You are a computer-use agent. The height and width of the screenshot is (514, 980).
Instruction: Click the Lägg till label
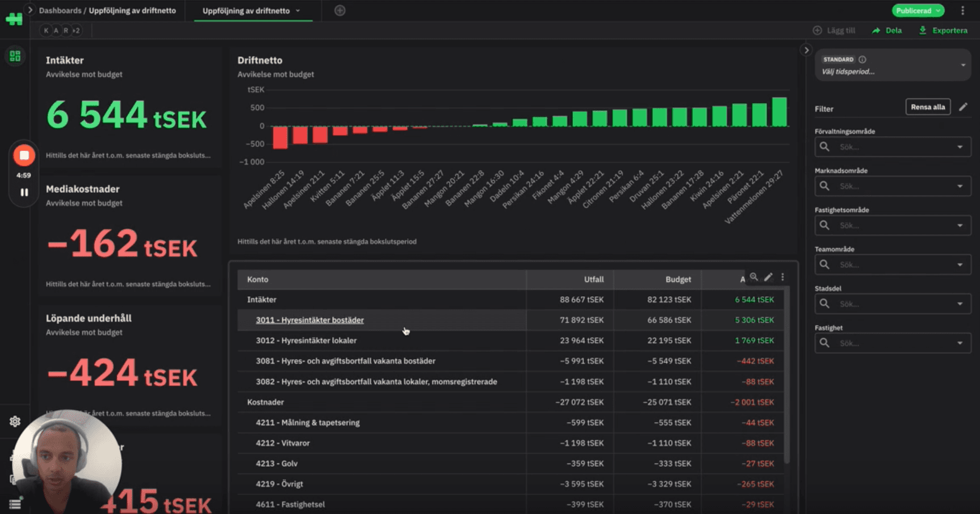841,30
